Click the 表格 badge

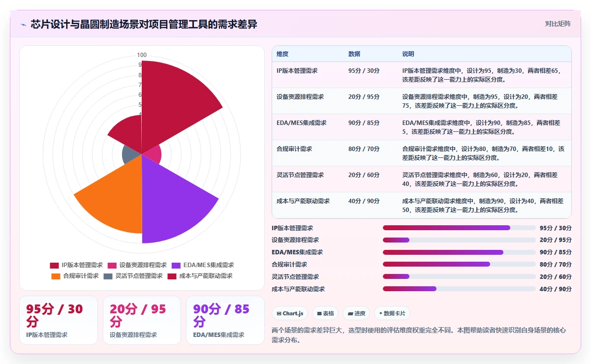coord(326,313)
